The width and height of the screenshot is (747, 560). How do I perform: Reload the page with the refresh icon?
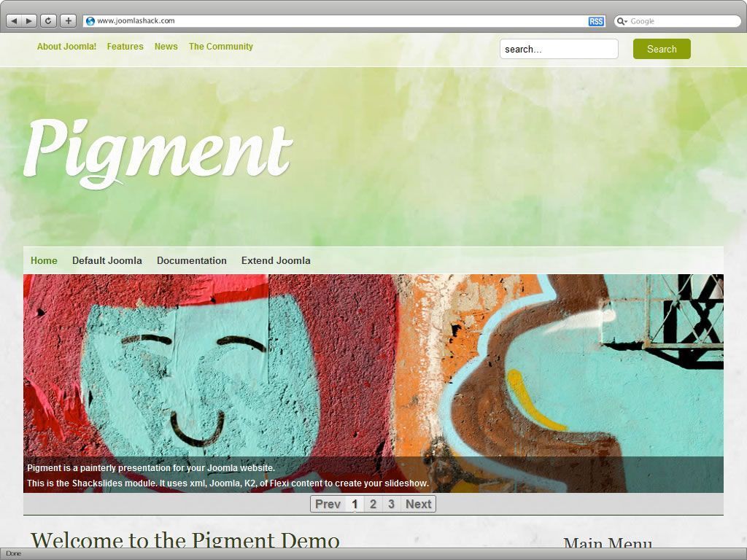[x=48, y=21]
